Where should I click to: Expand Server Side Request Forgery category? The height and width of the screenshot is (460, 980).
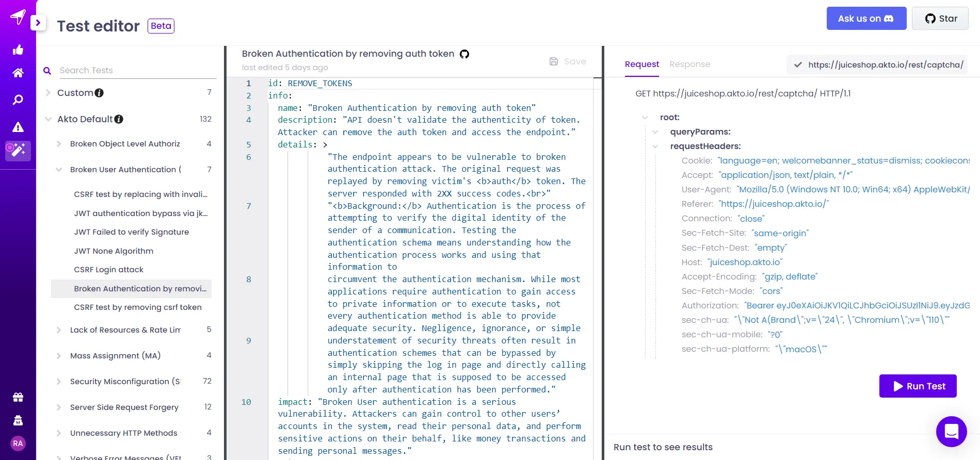(59, 407)
